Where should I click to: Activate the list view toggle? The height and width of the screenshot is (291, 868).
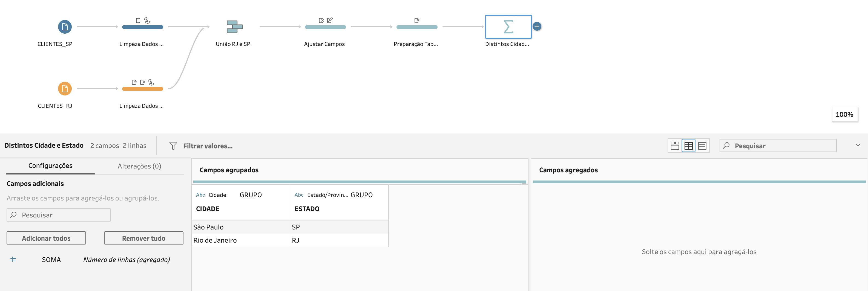click(x=702, y=145)
